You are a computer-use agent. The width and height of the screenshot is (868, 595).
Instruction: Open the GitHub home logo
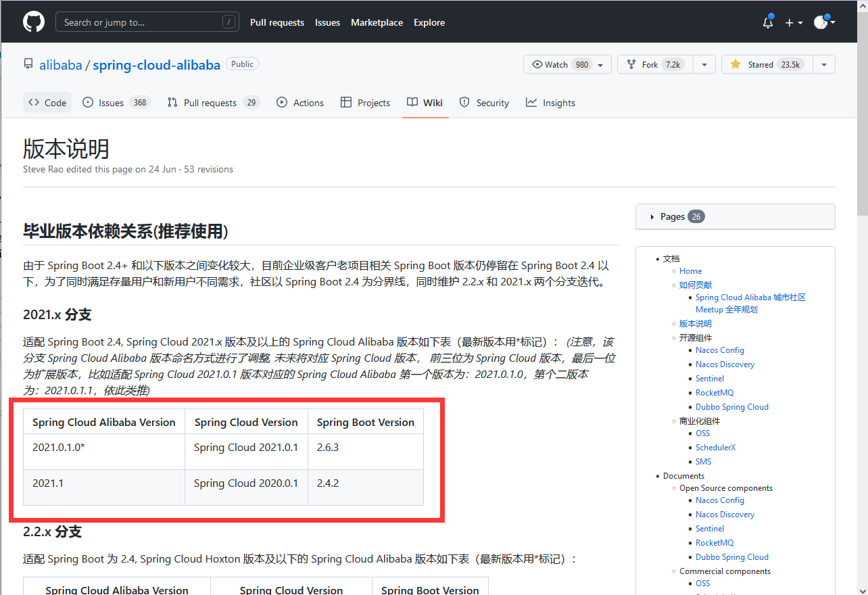coord(34,22)
